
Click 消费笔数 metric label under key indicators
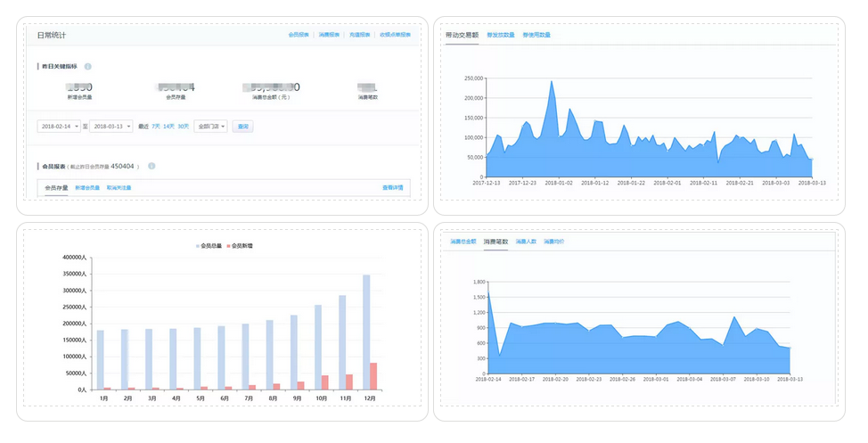367,97
